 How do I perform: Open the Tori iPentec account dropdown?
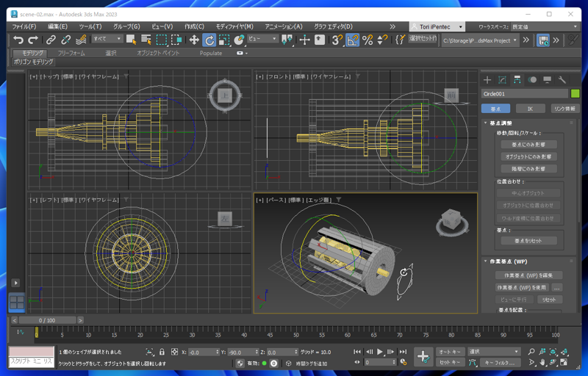pos(437,26)
